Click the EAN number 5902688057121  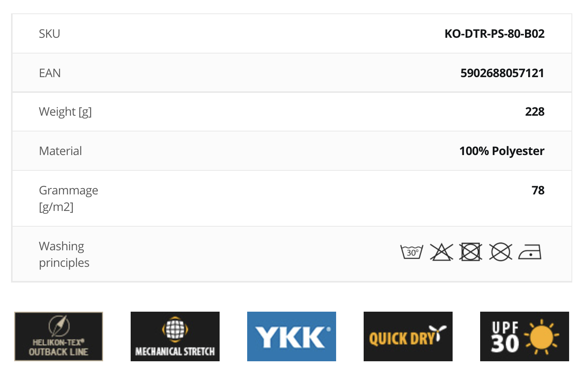502,73
